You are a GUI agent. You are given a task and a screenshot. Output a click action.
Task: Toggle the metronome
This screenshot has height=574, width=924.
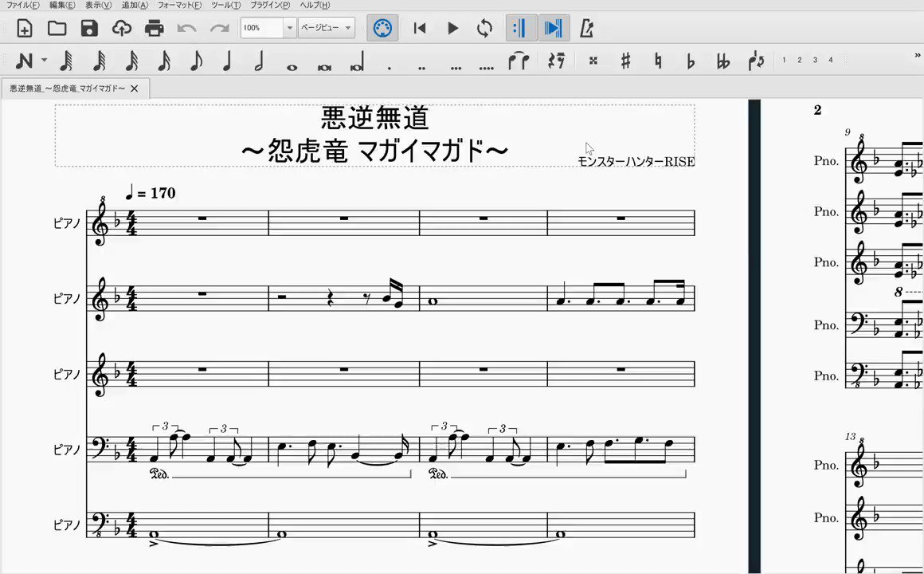tap(585, 28)
